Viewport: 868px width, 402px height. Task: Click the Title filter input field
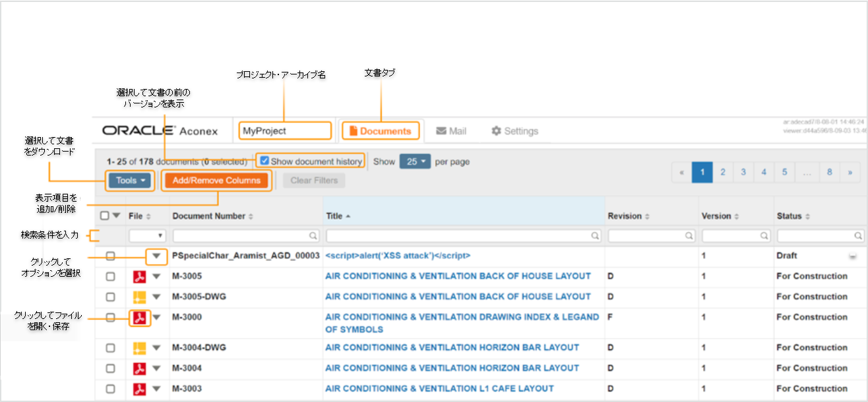[x=464, y=235]
